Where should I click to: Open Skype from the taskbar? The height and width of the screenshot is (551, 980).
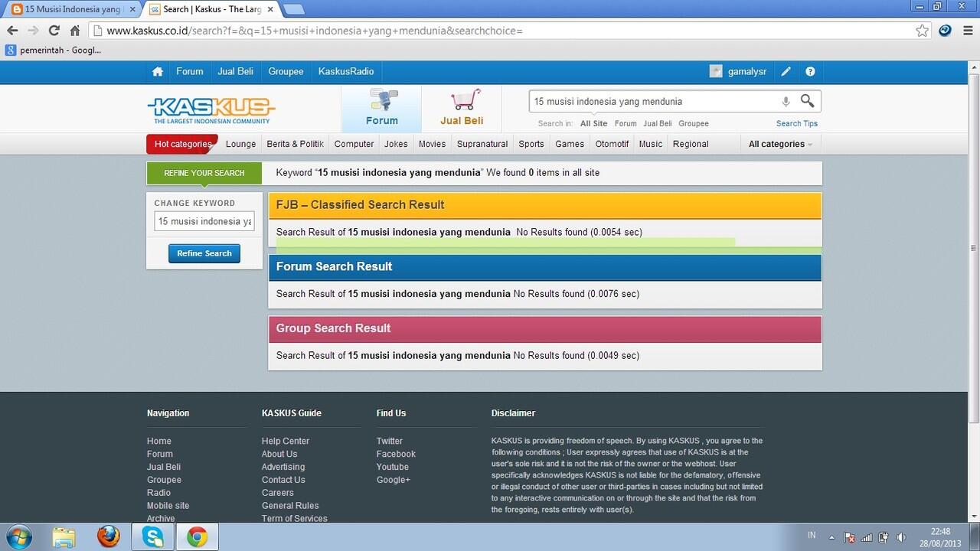(152, 536)
